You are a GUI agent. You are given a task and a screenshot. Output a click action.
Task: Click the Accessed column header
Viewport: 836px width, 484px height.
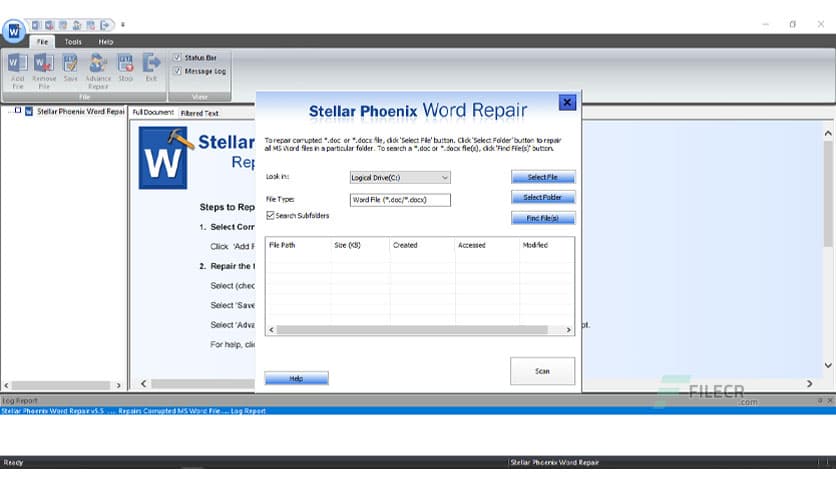pos(487,245)
